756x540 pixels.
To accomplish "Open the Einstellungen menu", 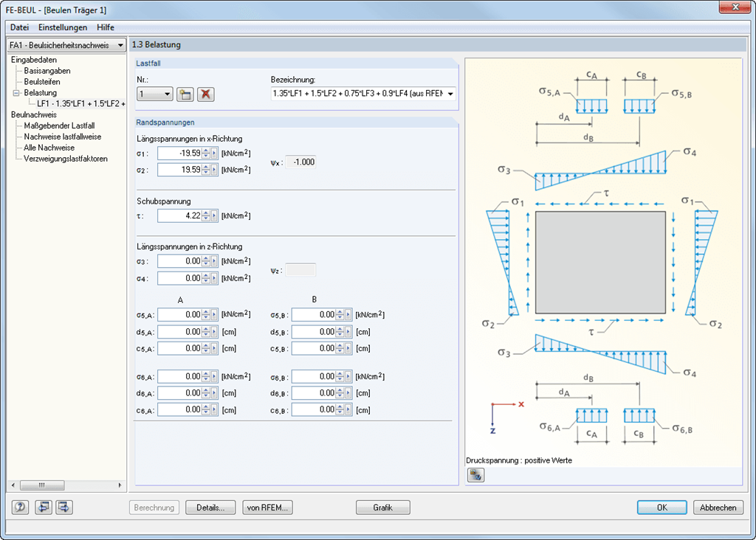I will 63,27.
